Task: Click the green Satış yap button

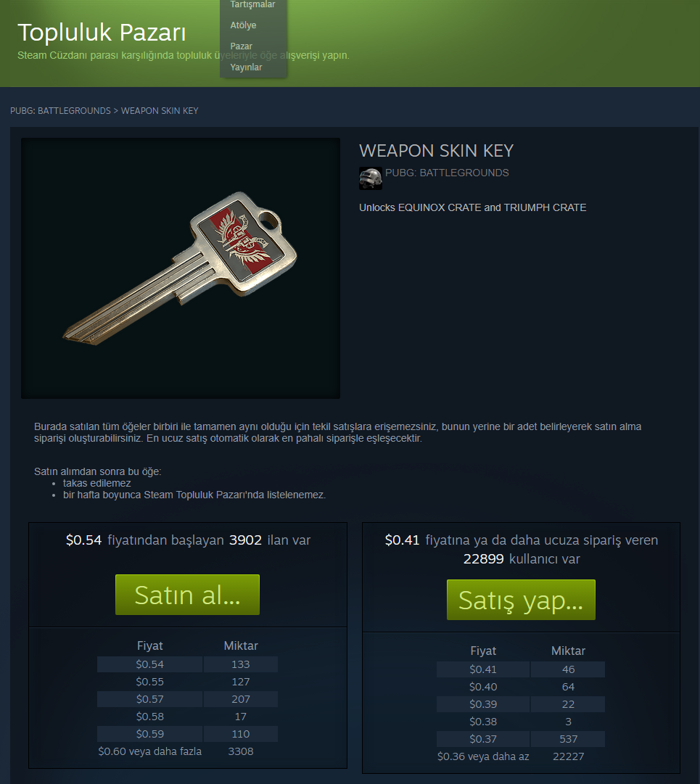Action: coord(521,600)
